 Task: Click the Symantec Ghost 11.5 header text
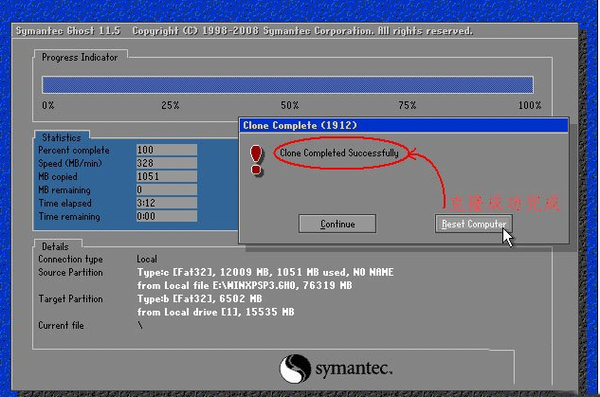tap(68, 31)
